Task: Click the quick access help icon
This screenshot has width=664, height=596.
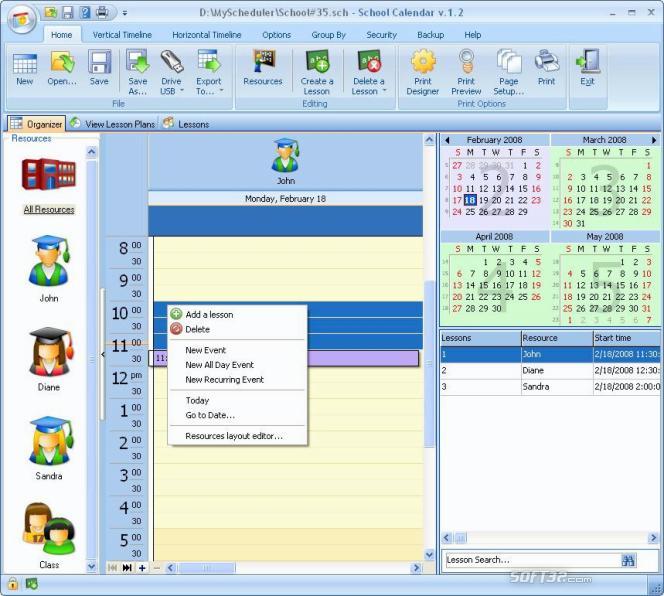Action: [x=85, y=13]
